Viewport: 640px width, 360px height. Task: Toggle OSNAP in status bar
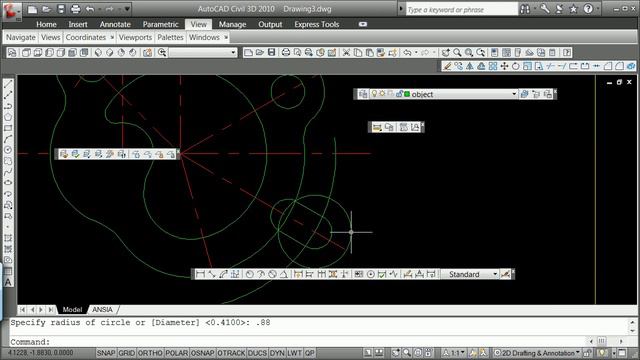coord(202,353)
